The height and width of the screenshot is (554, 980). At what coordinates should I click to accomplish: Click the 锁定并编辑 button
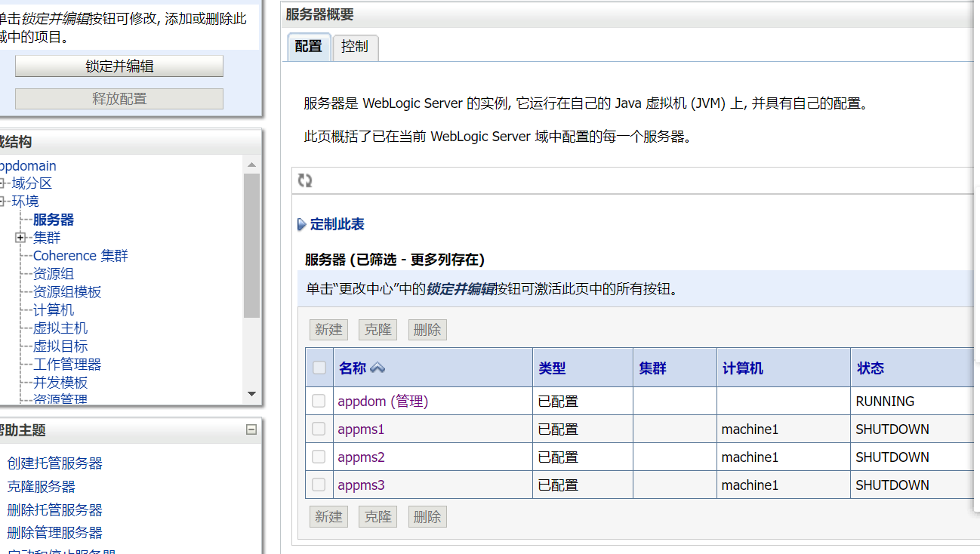119,66
